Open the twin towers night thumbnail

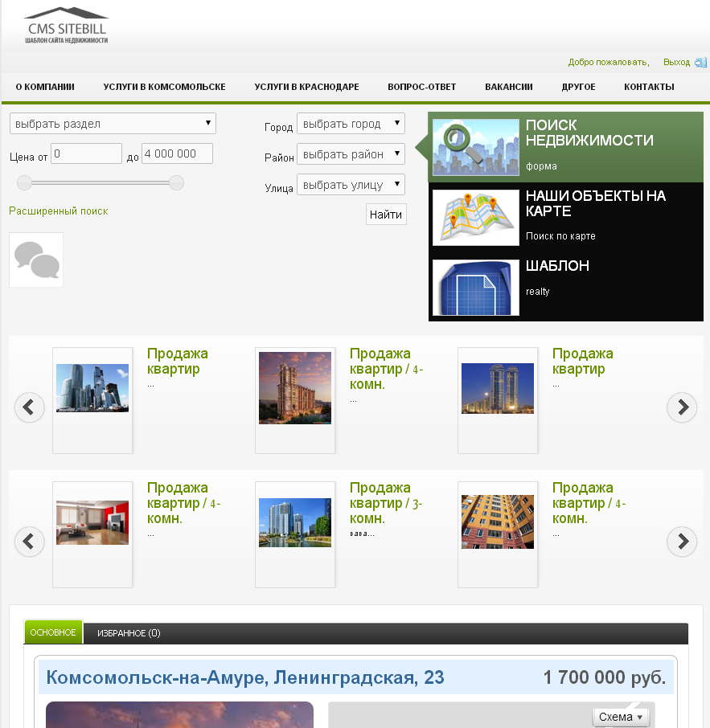click(498, 389)
